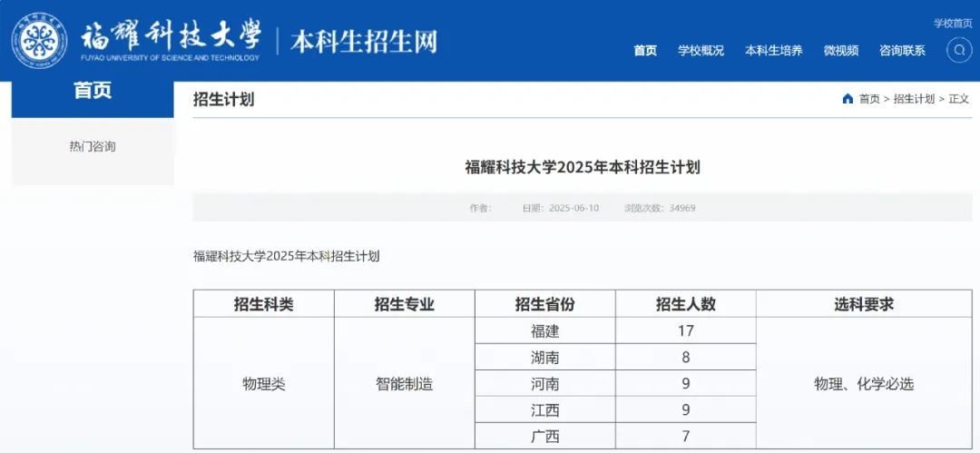The width and height of the screenshot is (980, 453).
Task: Open the 首页 navigation menu item
Action: pyautogui.click(x=645, y=51)
